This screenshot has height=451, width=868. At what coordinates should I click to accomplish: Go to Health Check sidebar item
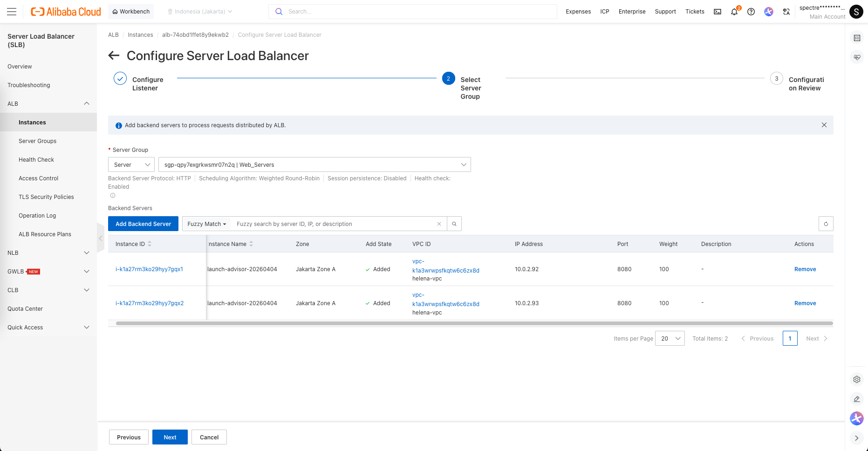[36, 160]
